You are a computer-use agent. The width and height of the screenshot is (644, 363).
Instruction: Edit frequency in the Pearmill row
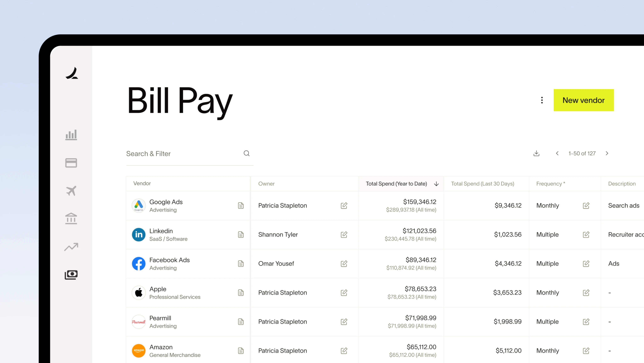coord(586,322)
